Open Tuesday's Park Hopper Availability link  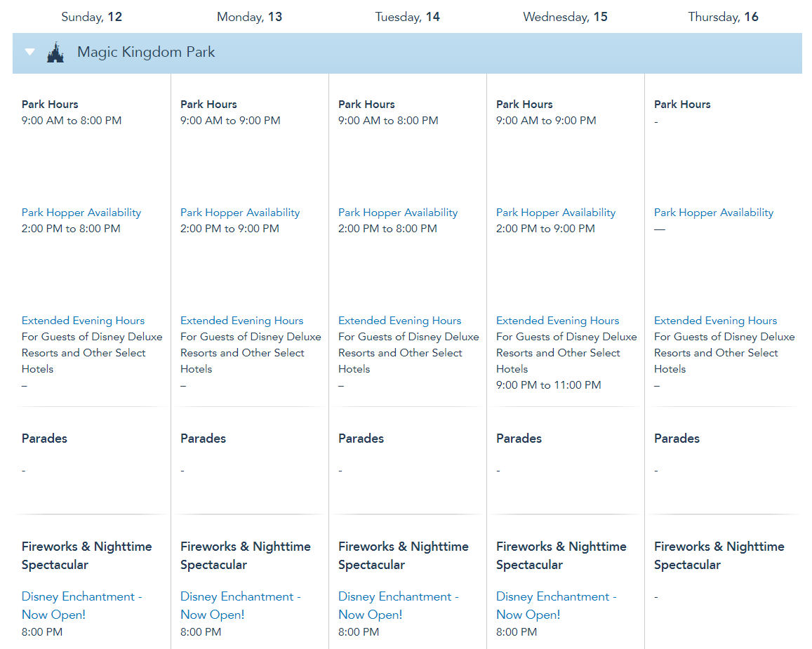(398, 213)
